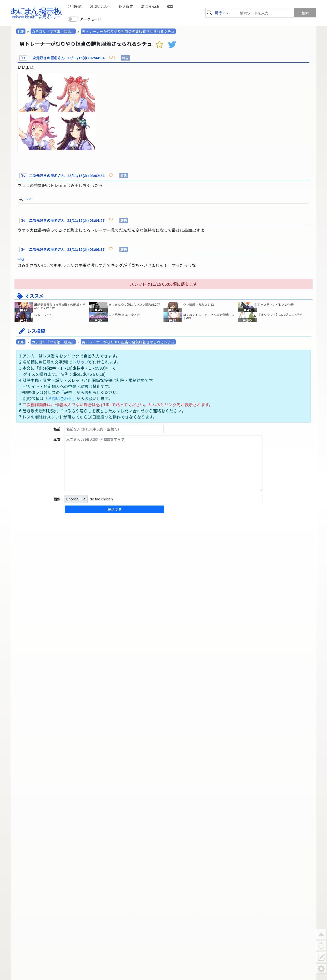Click the magnifier search icon
Screen dimensions: 327x980
pyautogui.click(x=209, y=13)
